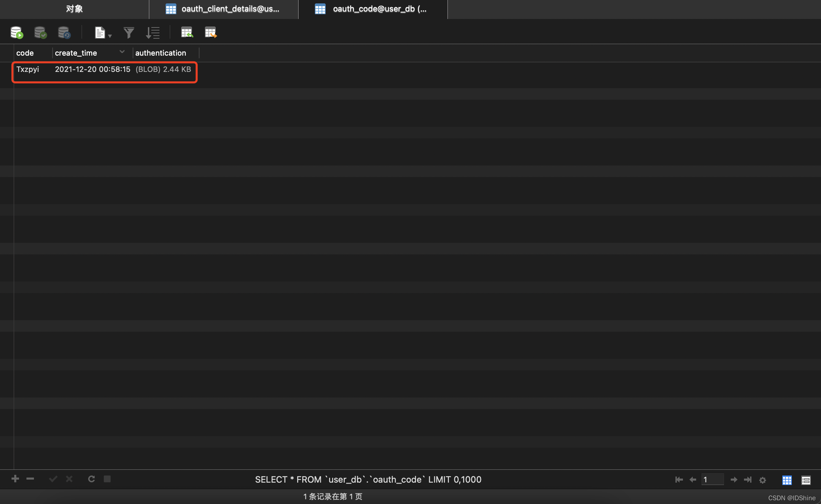The height and width of the screenshot is (504, 821).
Task: Switch to grid view icon
Action: click(x=787, y=480)
